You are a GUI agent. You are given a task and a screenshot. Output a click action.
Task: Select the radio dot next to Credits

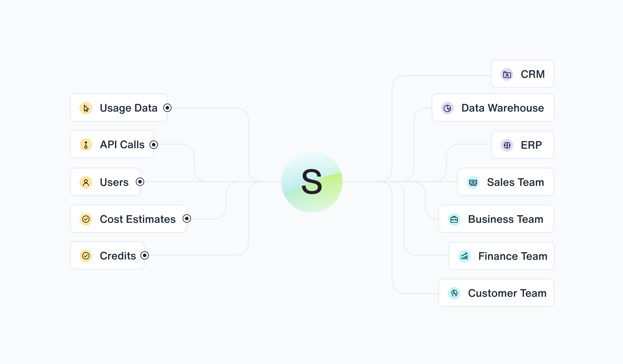coord(145,255)
